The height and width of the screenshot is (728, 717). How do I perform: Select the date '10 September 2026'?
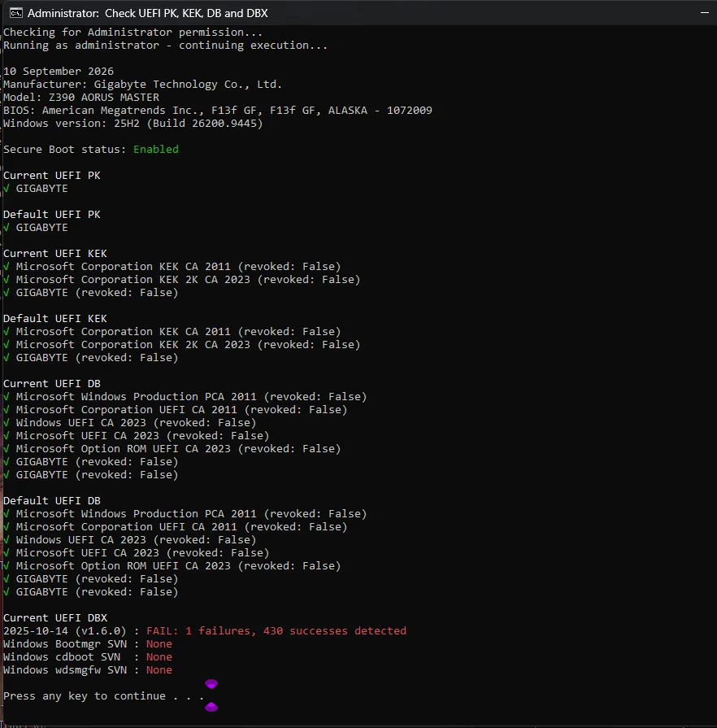point(59,72)
